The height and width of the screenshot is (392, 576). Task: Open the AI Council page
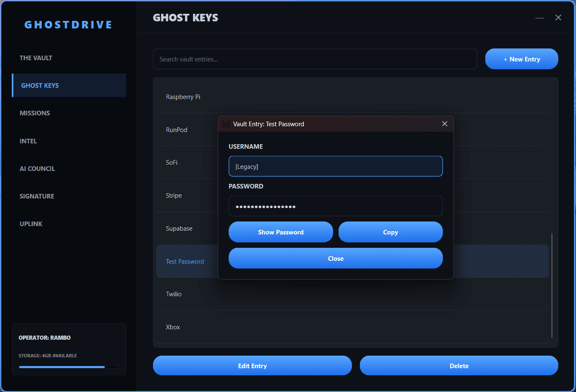(x=37, y=169)
